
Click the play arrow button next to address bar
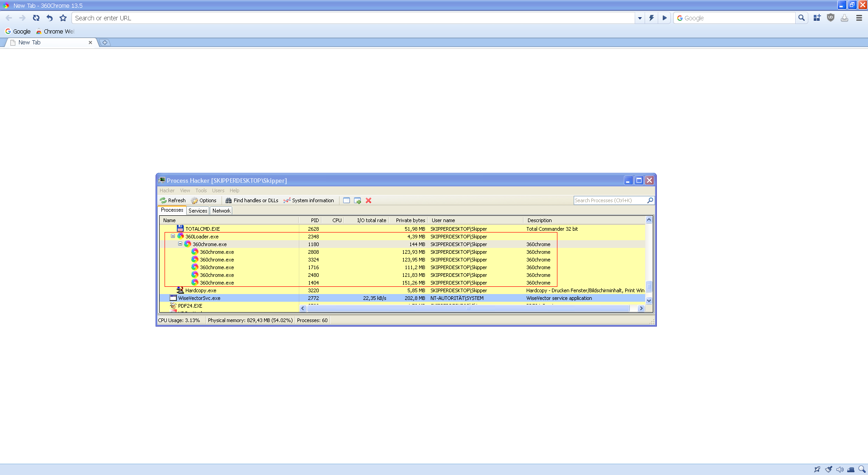(665, 18)
